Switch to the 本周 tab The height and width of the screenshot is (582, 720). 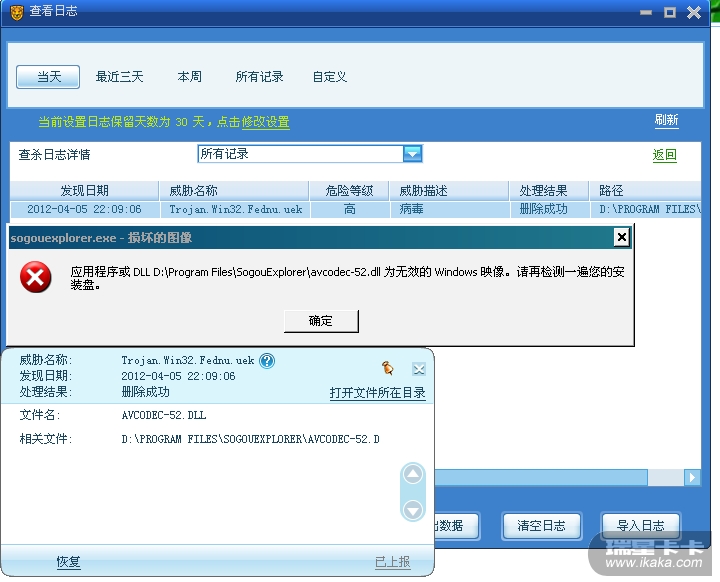189,77
